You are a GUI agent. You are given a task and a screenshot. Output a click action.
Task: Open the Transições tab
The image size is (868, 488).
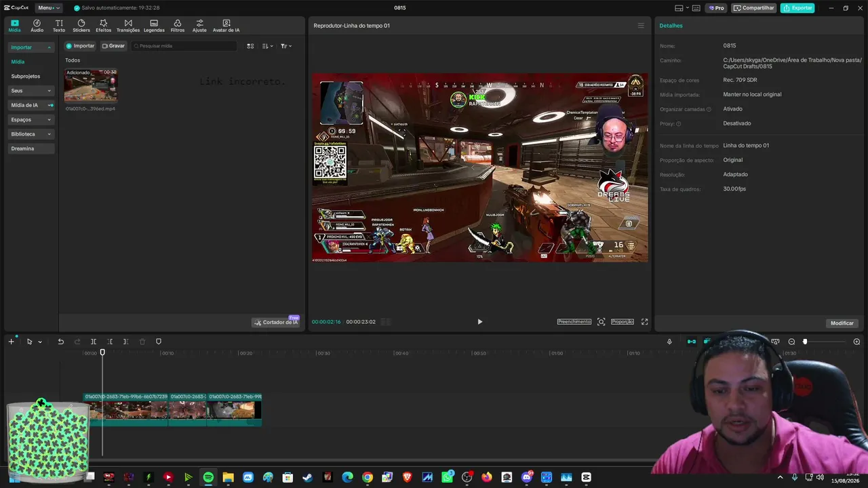(128, 26)
